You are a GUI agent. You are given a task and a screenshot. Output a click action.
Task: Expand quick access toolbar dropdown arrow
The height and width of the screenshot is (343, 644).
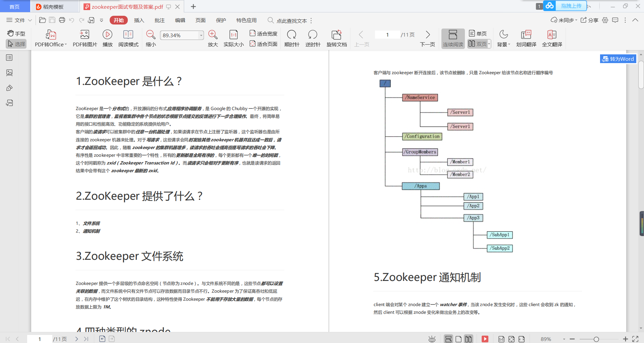pos(102,20)
